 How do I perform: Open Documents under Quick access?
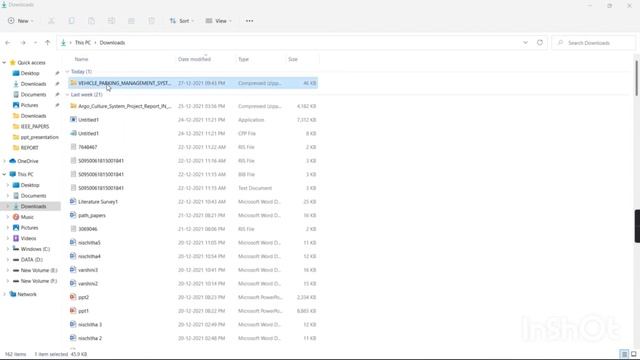tap(33, 95)
